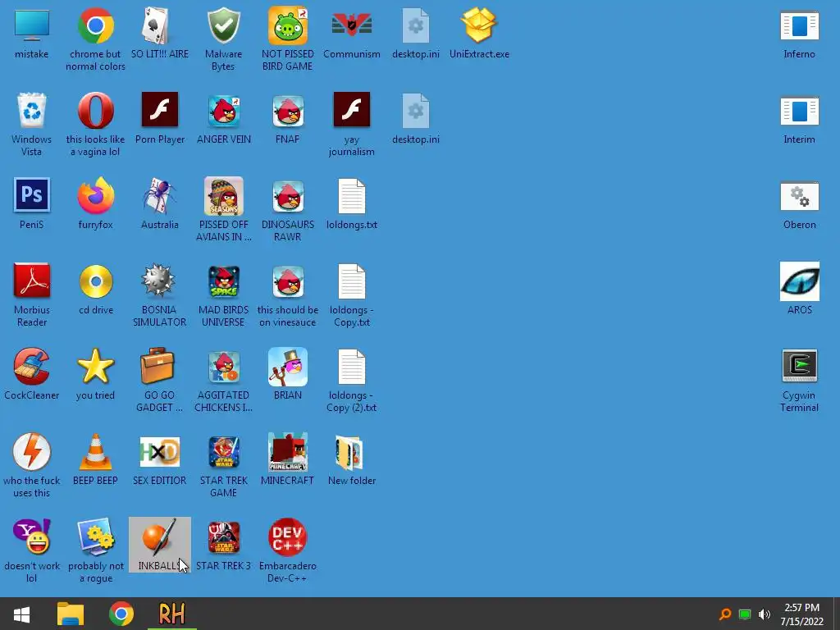Open Cygwin Terminal icon

point(799,366)
